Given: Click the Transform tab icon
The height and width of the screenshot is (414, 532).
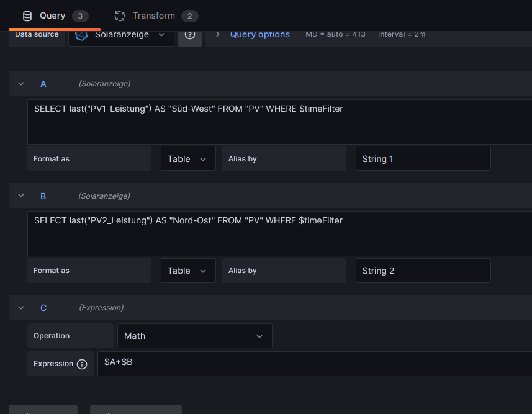Looking at the screenshot, I should coord(120,16).
